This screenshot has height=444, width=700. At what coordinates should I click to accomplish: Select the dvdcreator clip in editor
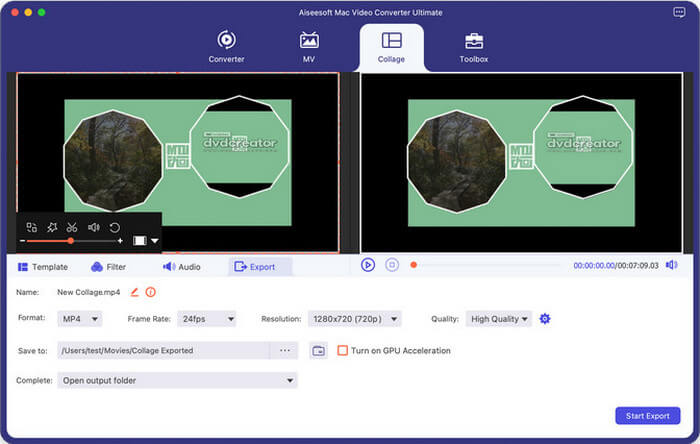(x=240, y=147)
